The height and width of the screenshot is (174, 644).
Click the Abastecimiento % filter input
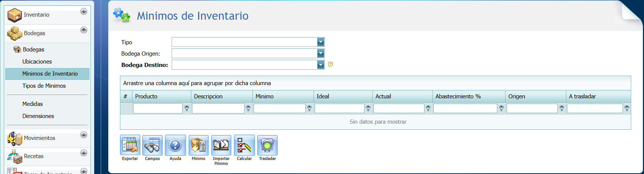pyautogui.click(x=465, y=109)
